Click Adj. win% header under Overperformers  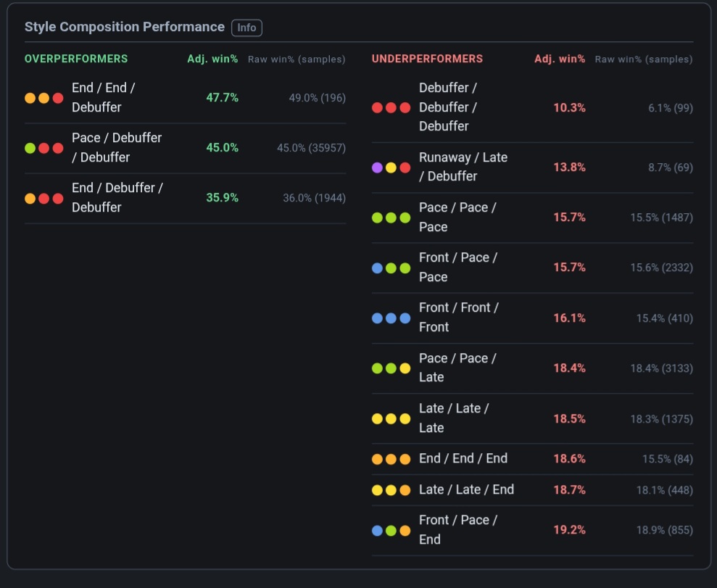[x=212, y=59]
